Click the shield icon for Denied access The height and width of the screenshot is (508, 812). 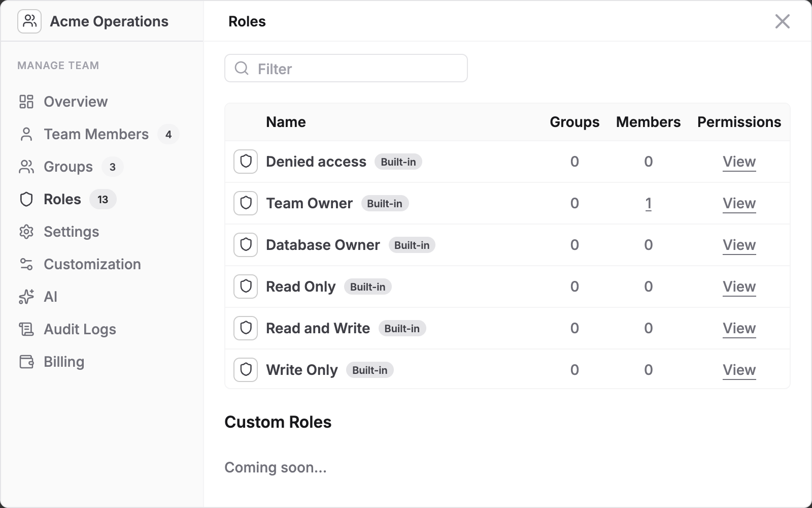[x=246, y=162]
